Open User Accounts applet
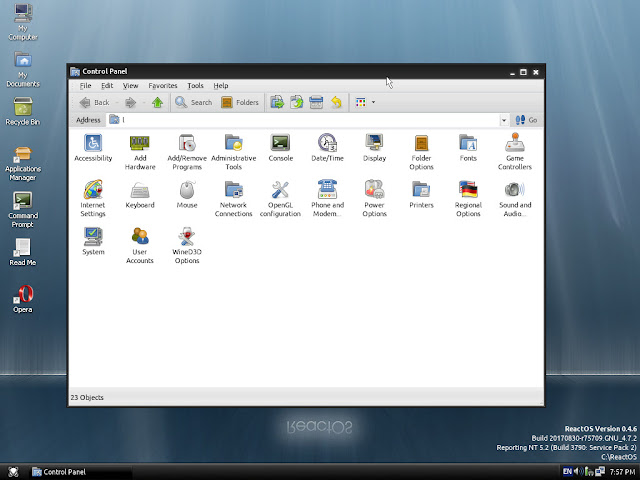Viewport: 640px width, 480px height. tap(140, 246)
